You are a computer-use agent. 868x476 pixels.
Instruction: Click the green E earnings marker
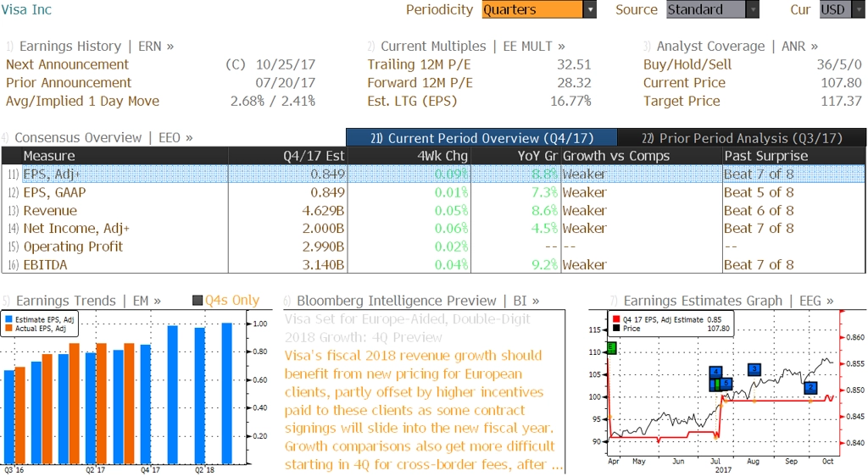(x=612, y=348)
